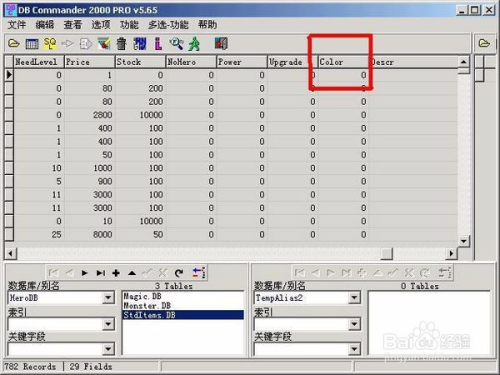500x375 pixels.
Task: Expand left panel index (索引) dropdown
Action: (x=108, y=324)
